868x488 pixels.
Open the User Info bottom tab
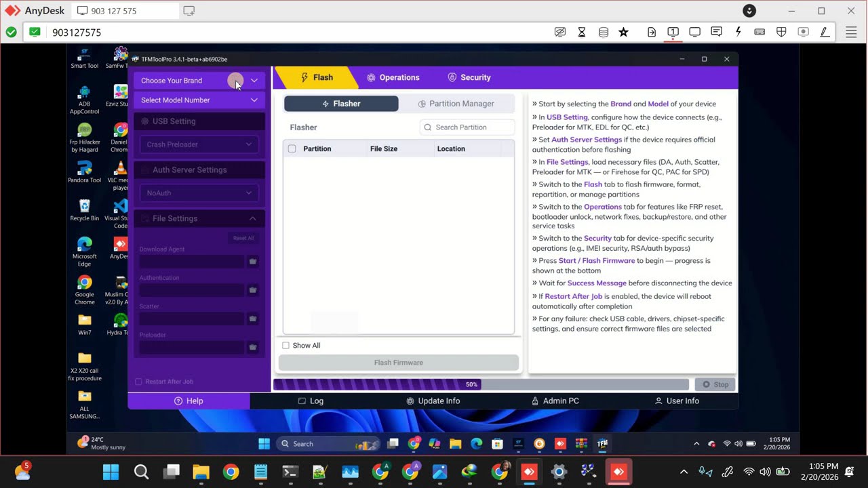[x=677, y=401]
